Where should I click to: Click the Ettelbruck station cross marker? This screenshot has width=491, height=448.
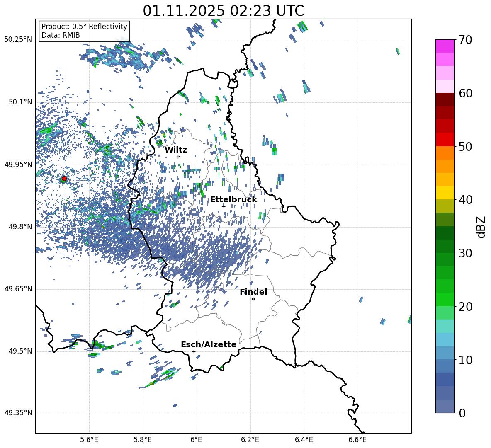pyautogui.click(x=224, y=206)
